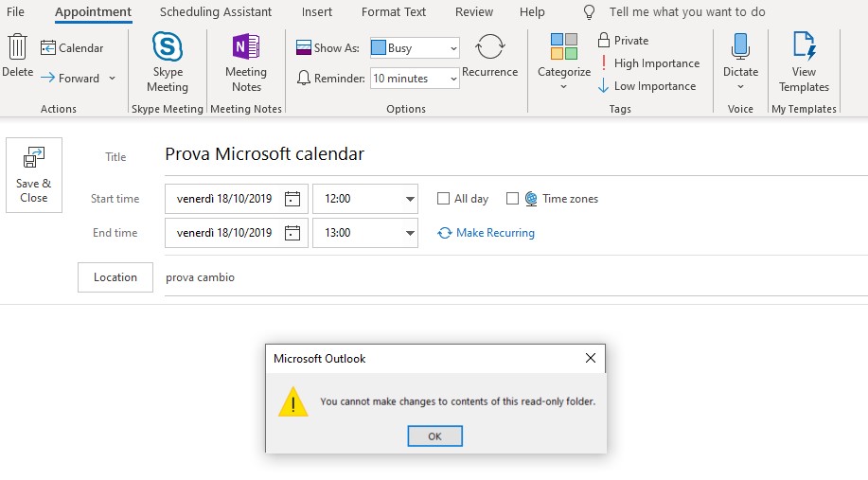Open the start date calendar picker
The image size is (868, 480).
click(293, 199)
